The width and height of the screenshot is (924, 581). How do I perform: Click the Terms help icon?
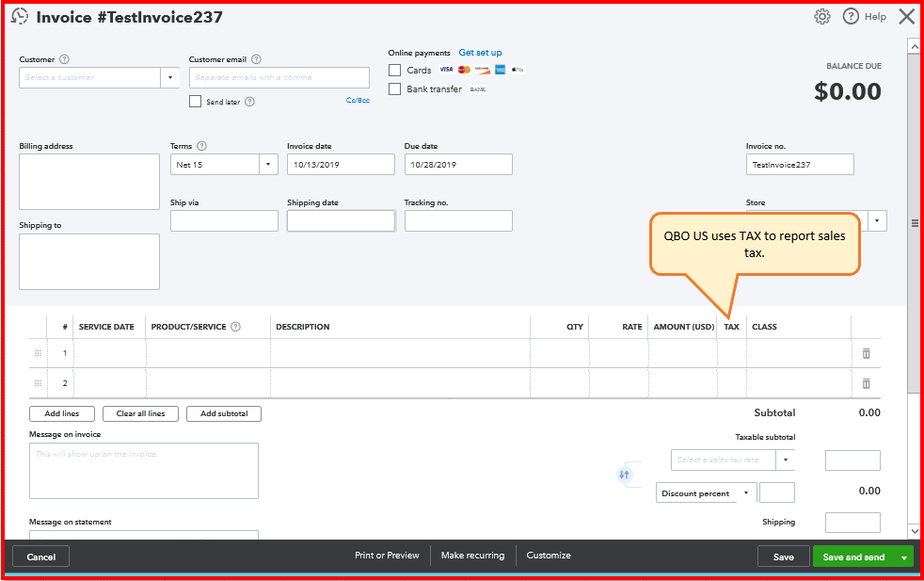pos(201,146)
